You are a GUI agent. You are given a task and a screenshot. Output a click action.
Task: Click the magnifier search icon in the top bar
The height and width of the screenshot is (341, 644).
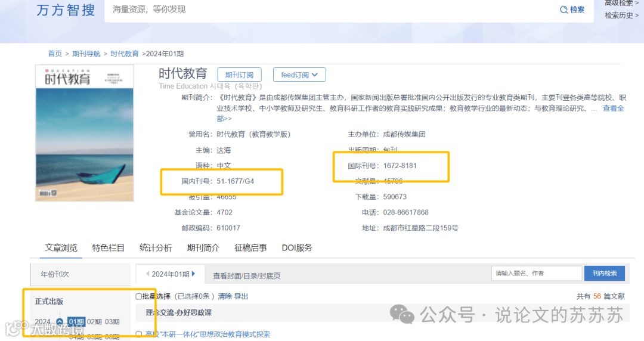(563, 10)
